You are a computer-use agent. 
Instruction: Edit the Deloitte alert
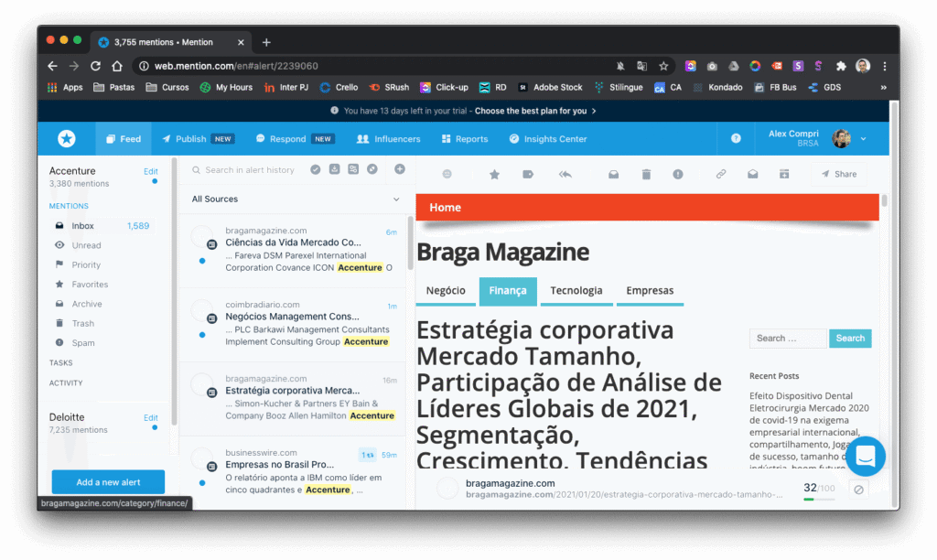pyautogui.click(x=151, y=418)
